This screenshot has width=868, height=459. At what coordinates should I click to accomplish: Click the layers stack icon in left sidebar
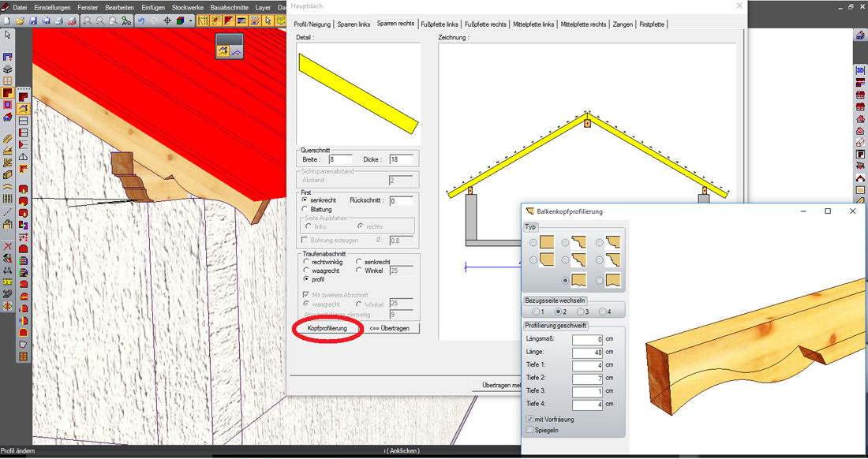8,69
